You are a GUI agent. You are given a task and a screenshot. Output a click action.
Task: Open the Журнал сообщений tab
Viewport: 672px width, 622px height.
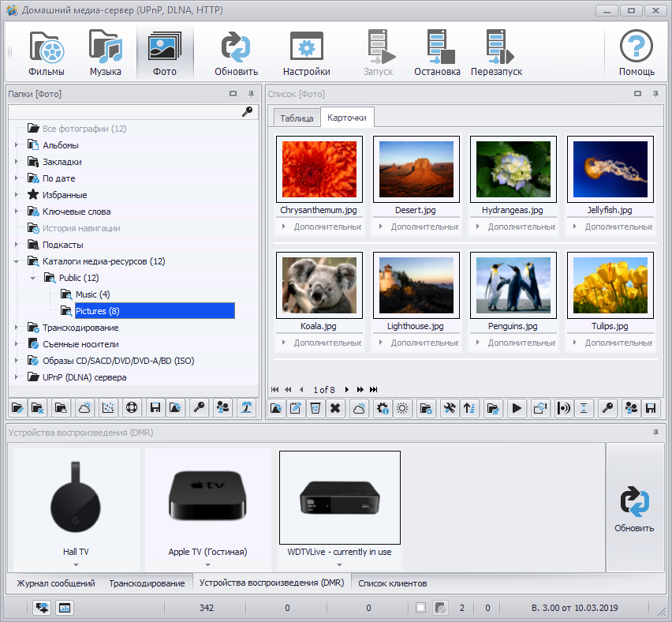(56, 583)
